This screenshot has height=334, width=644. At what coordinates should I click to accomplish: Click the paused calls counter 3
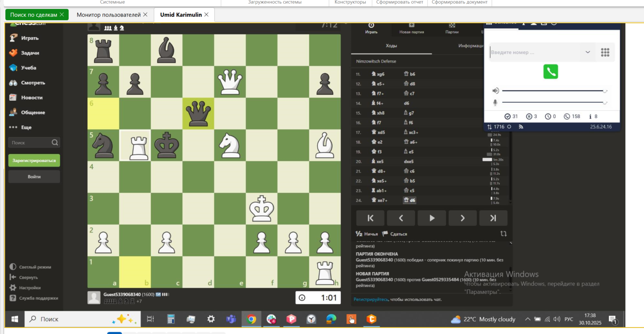click(531, 116)
